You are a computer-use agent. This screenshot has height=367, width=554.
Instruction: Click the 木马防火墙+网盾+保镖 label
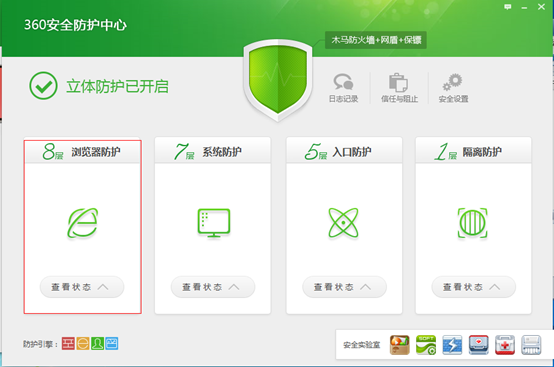click(376, 40)
